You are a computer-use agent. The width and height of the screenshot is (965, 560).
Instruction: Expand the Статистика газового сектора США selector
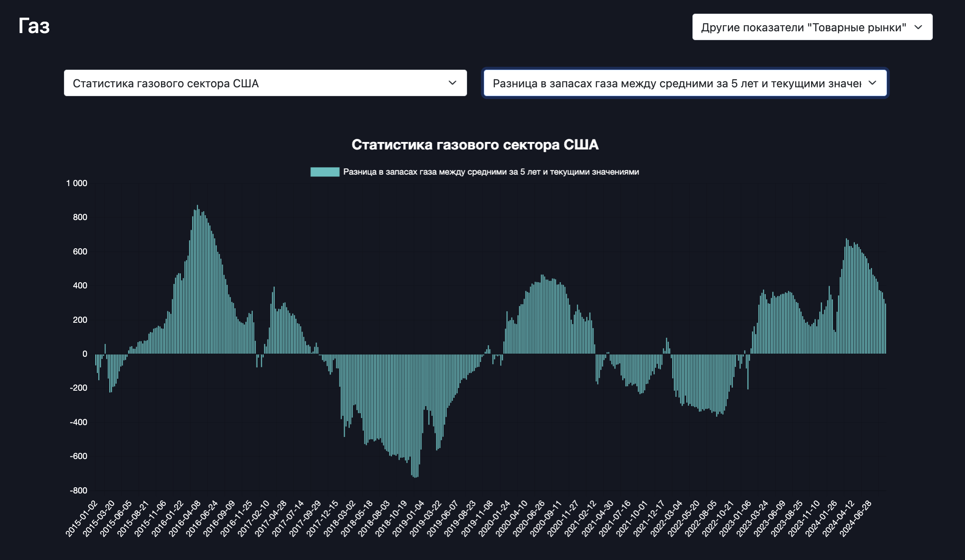coord(265,83)
